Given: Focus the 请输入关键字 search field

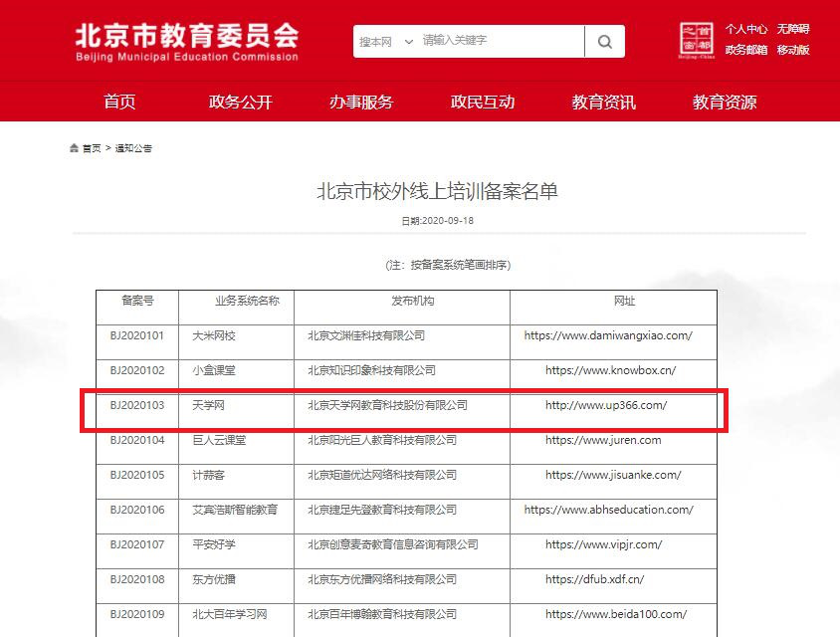Looking at the screenshot, I should [501, 41].
